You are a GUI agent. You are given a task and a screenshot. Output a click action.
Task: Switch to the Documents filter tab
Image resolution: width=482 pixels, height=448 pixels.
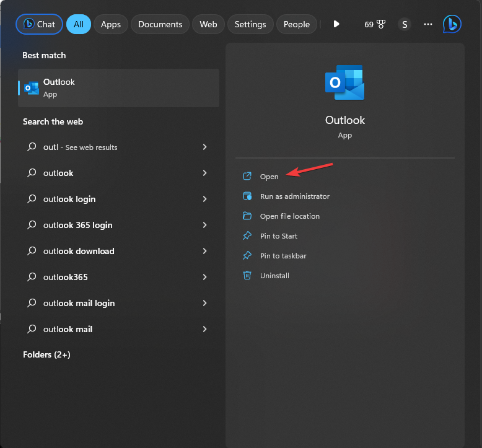(x=160, y=24)
